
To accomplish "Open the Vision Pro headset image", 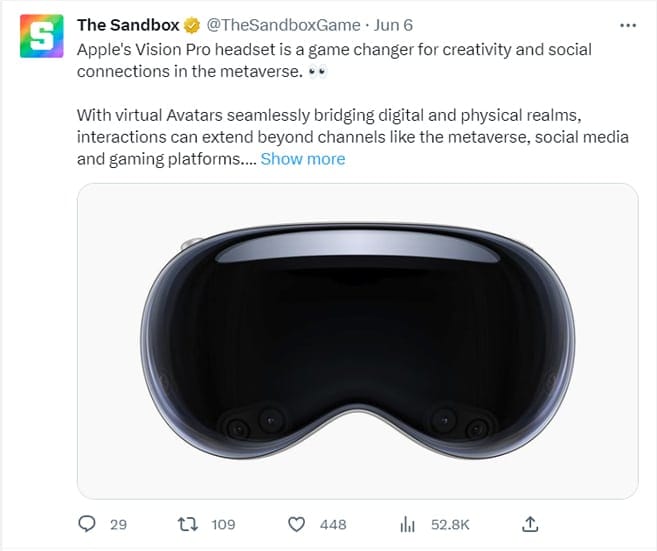I will (x=357, y=341).
